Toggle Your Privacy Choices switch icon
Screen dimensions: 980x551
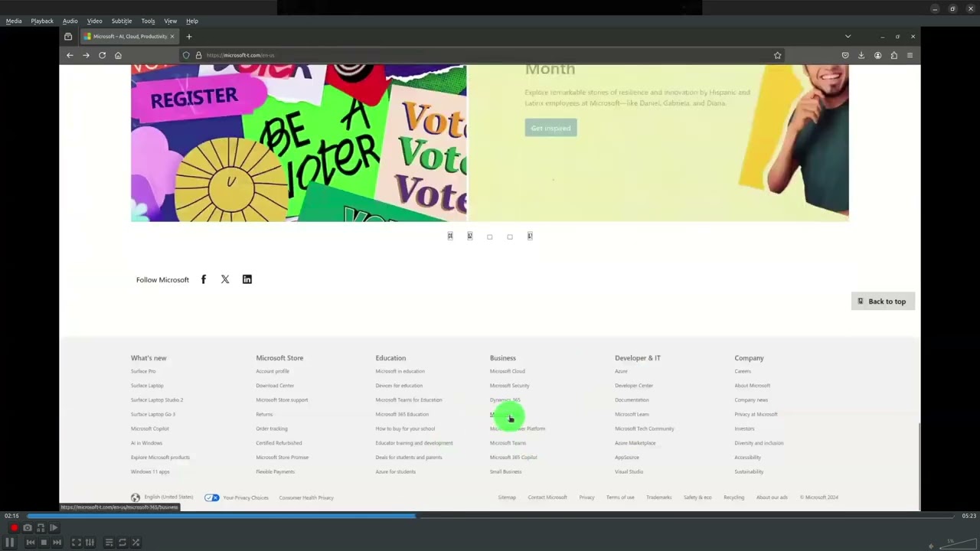click(x=212, y=497)
